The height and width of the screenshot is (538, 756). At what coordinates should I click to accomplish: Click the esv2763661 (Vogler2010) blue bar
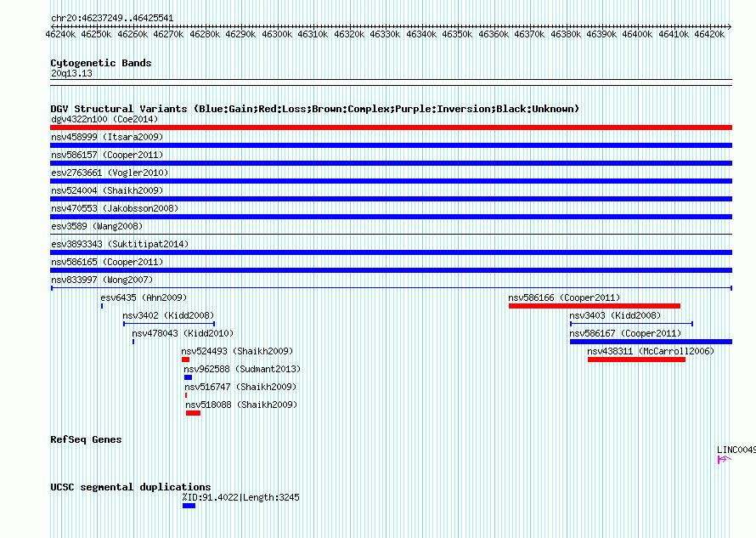pos(391,181)
